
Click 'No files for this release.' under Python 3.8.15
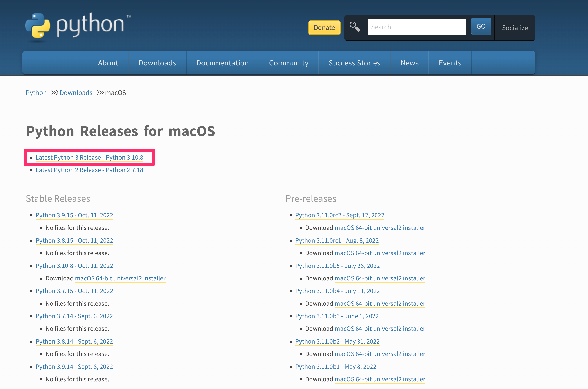pyautogui.click(x=77, y=253)
